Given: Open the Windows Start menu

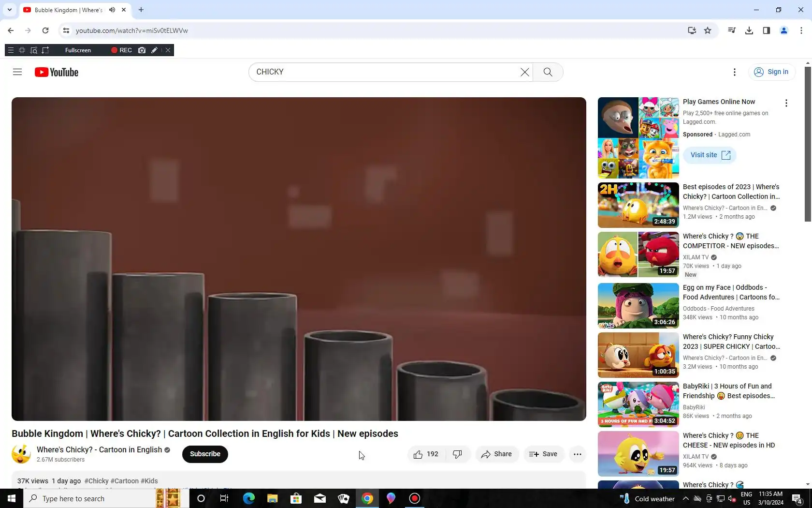Looking at the screenshot, I should click(12, 498).
